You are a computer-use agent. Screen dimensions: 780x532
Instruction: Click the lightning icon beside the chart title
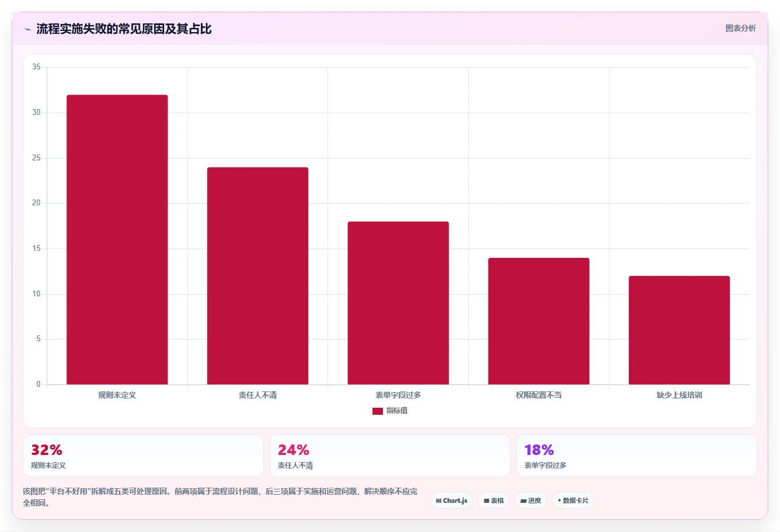click(27, 29)
